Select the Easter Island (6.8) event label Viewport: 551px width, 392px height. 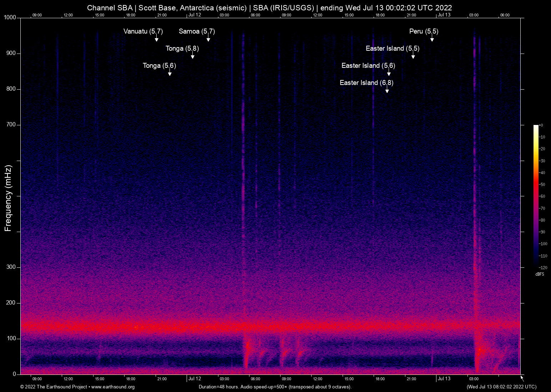366,83
